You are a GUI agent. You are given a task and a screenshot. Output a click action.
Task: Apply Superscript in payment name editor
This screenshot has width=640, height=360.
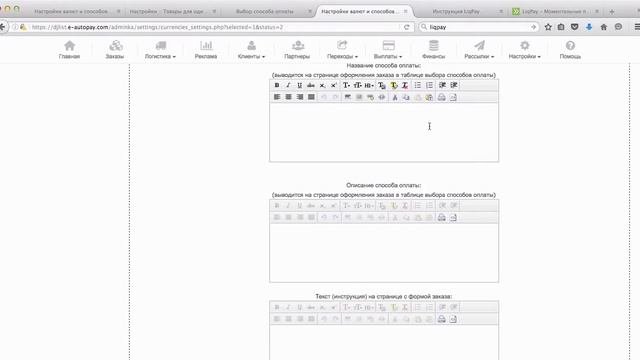pos(333,85)
